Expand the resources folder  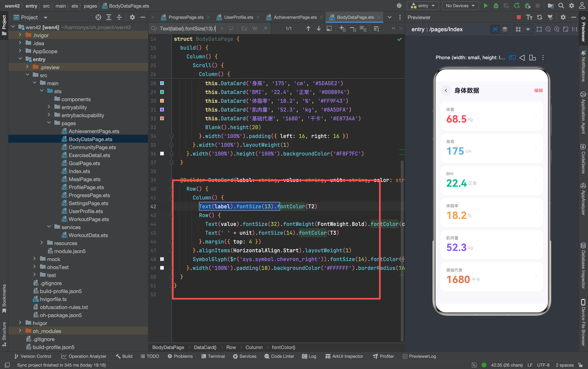point(42,243)
